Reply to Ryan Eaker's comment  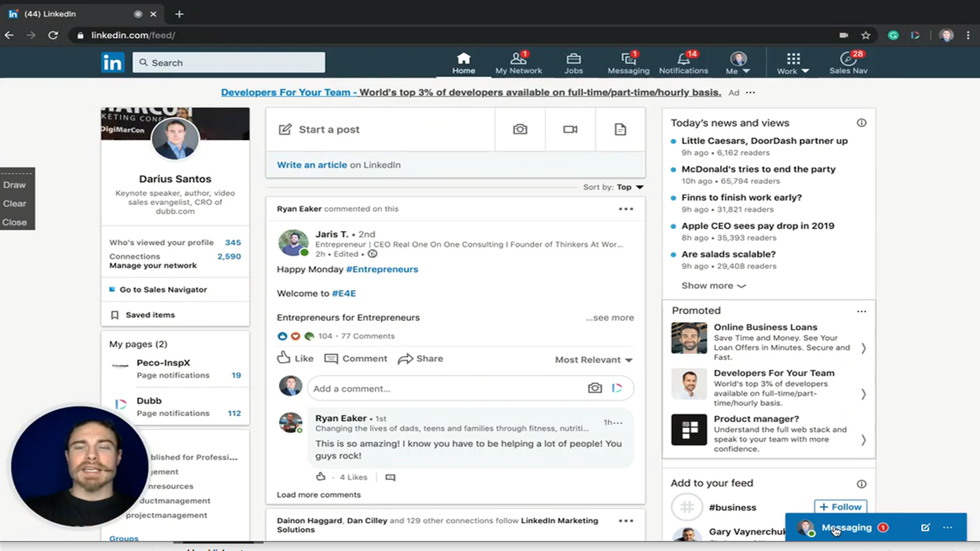click(390, 478)
